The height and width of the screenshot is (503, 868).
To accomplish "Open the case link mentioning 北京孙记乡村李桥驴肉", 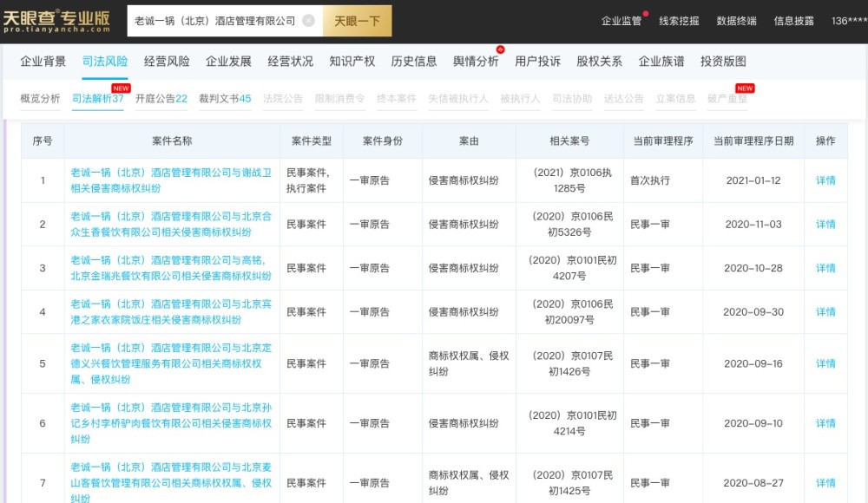I will point(171,423).
